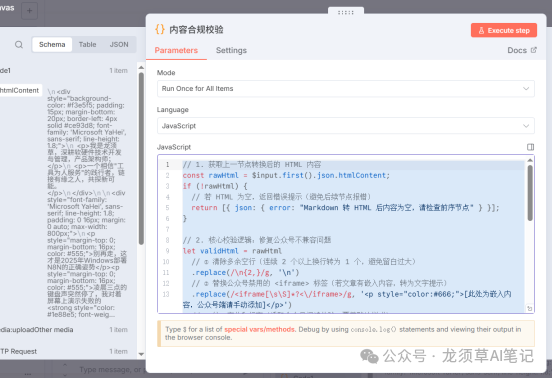The image size is (552, 378).
Task: Click the drag handle above the node panel
Action: coord(346,12)
